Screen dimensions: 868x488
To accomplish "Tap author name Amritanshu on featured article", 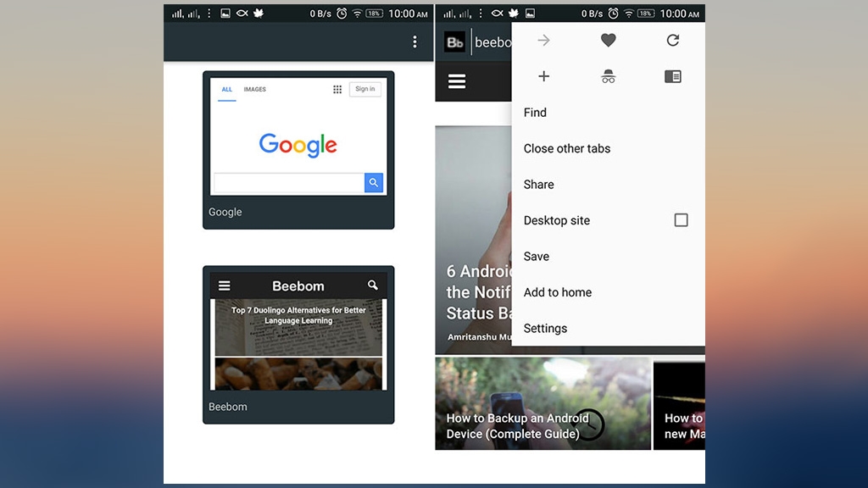I will (480, 336).
